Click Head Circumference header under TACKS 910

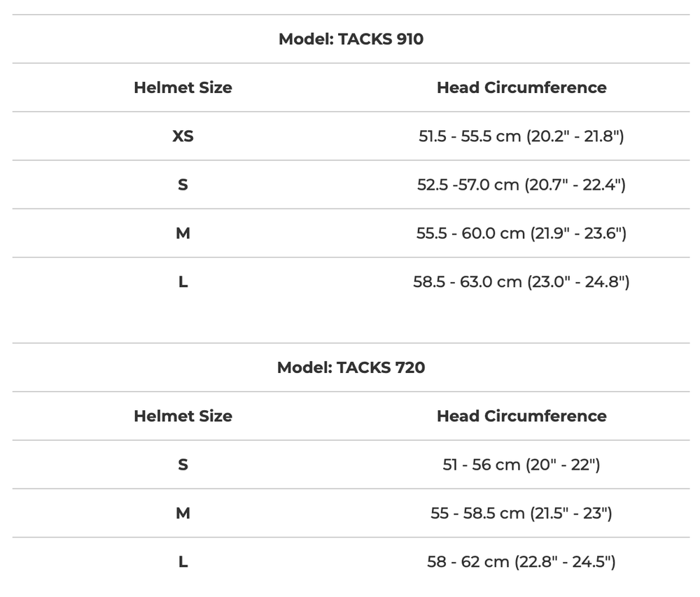521,87
